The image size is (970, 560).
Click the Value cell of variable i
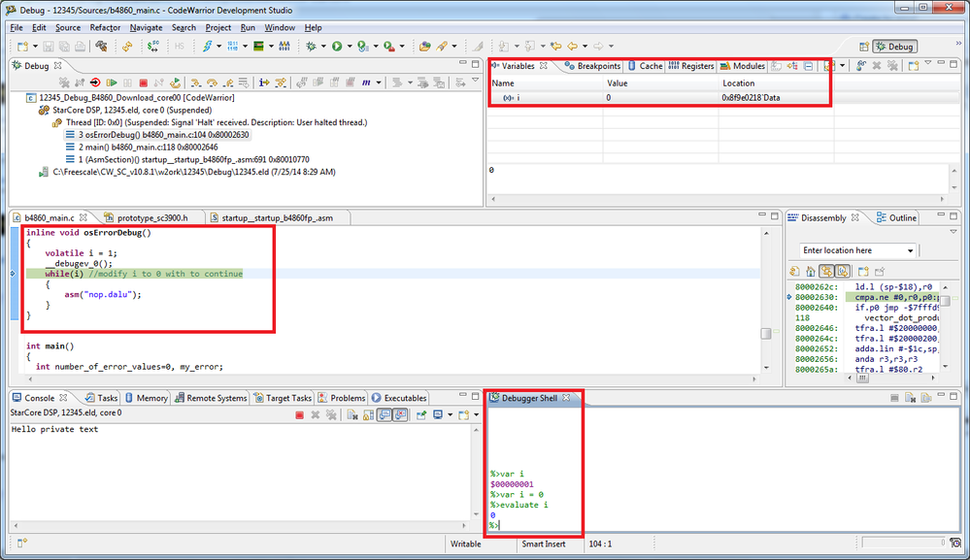(660, 98)
